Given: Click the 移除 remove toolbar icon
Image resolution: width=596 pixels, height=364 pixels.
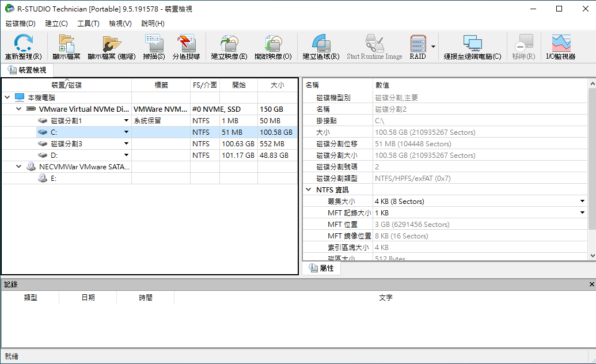Looking at the screenshot, I should (x=524, y=43).
